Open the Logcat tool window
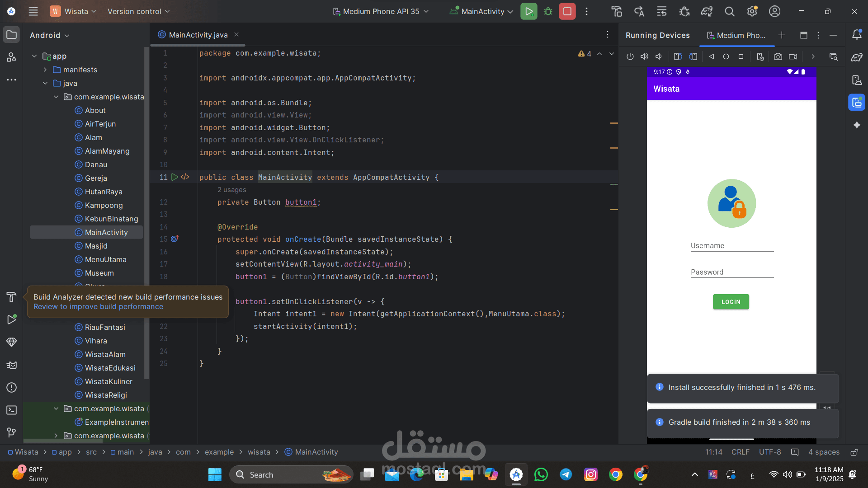Image resolution: width=868 pixels, height=488 pixels. [x=12, y=365]
